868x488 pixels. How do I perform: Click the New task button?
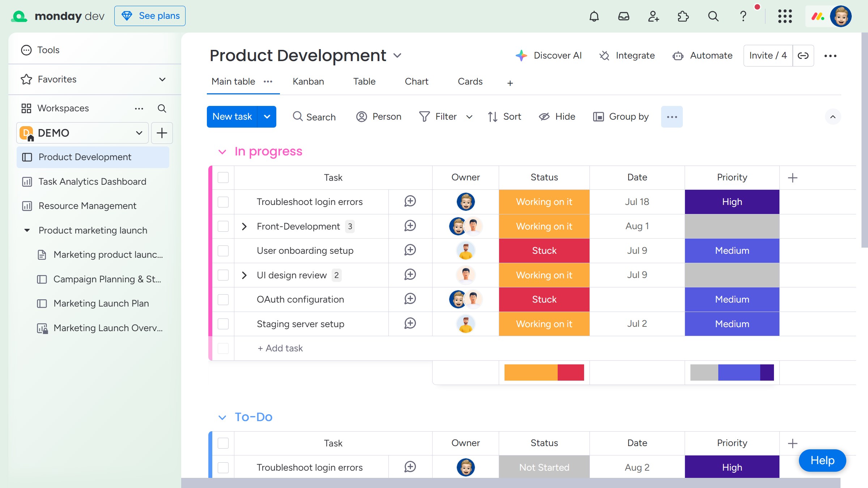pos(232,117)
